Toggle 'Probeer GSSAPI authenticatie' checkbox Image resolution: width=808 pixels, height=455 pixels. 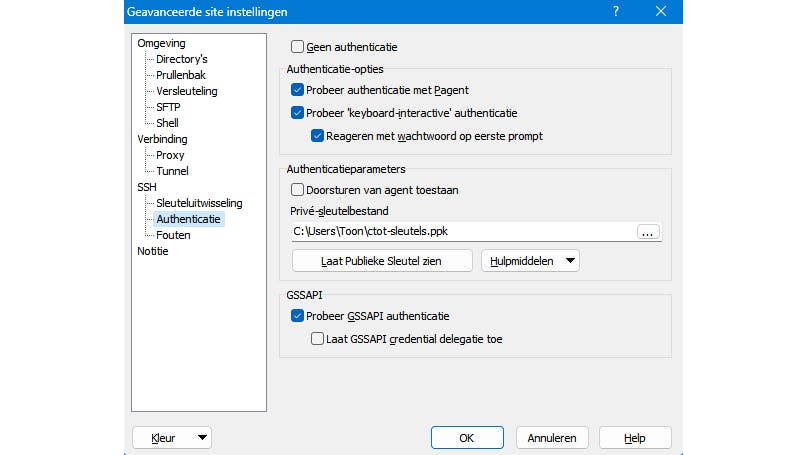(297, 316)
